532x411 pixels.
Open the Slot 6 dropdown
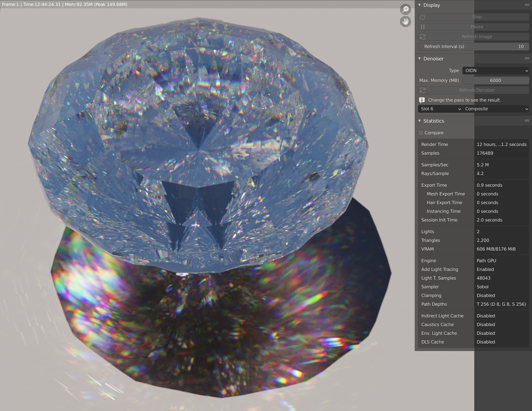(440, 109)
